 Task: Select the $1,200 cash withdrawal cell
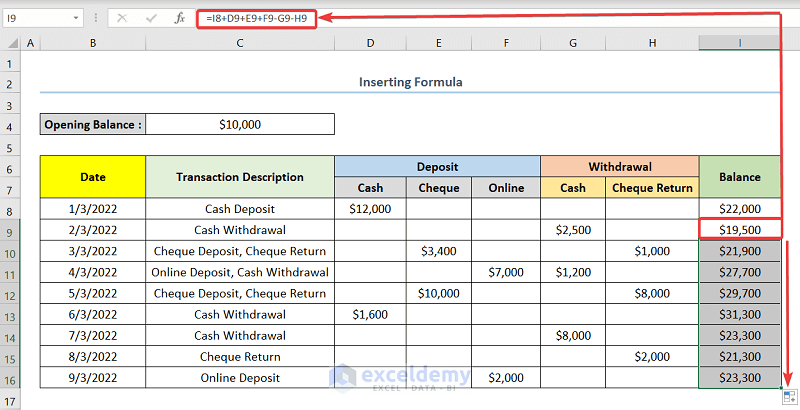[573, 272]
